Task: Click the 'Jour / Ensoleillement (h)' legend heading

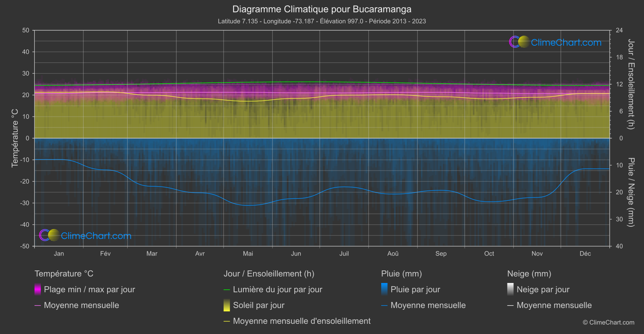Action: tap(269, 274)
